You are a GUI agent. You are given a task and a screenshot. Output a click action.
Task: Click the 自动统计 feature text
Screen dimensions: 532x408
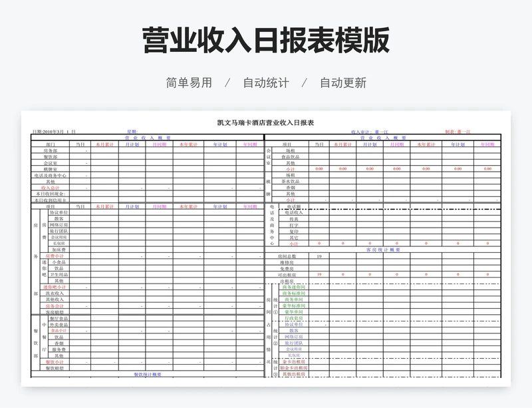click(x=266, y=83)
